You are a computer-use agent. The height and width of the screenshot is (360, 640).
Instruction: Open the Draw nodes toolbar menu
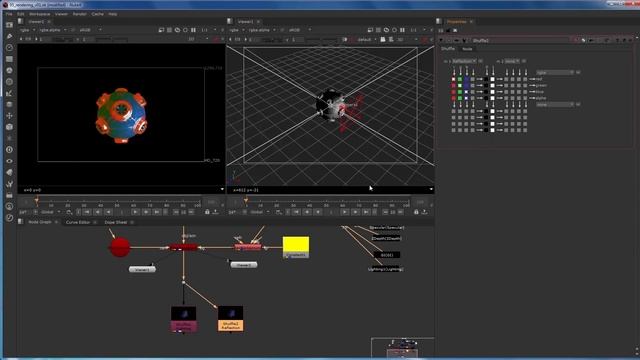(9, 36)
